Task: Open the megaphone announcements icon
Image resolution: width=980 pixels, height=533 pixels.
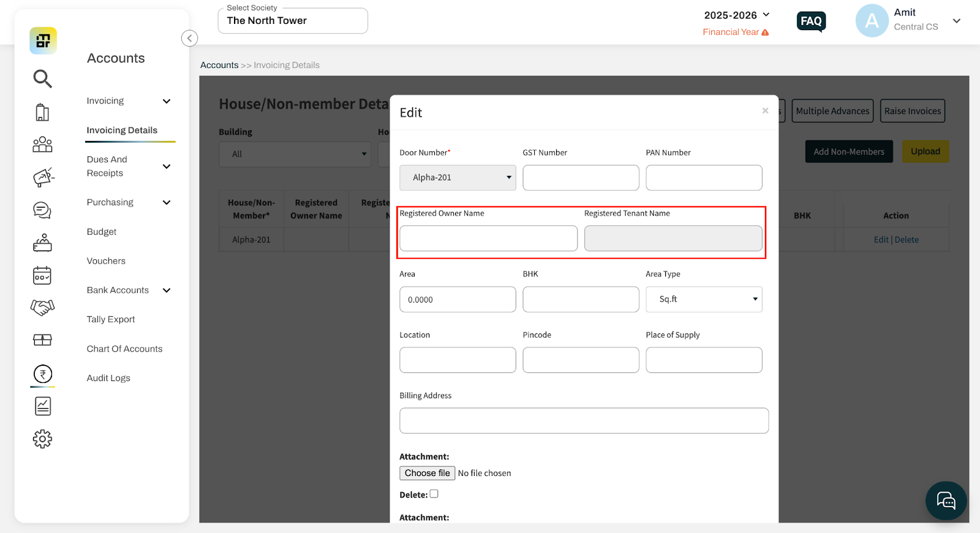Action: (x=43, y=177)
